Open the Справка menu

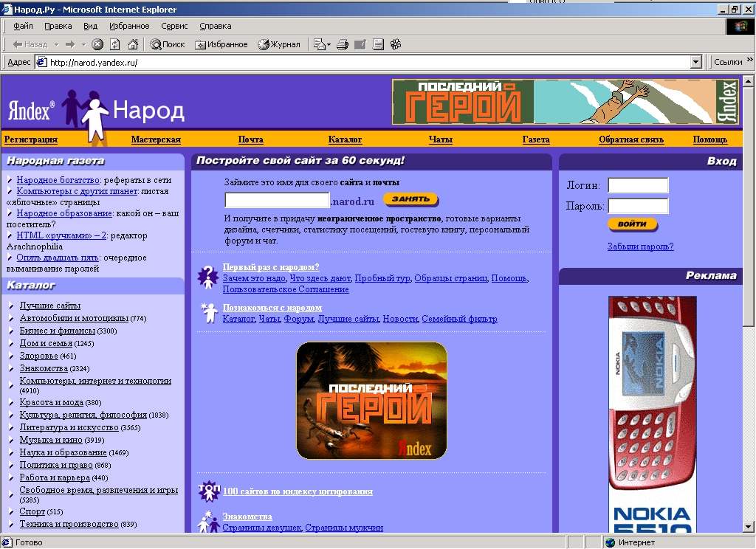[216, 26]
